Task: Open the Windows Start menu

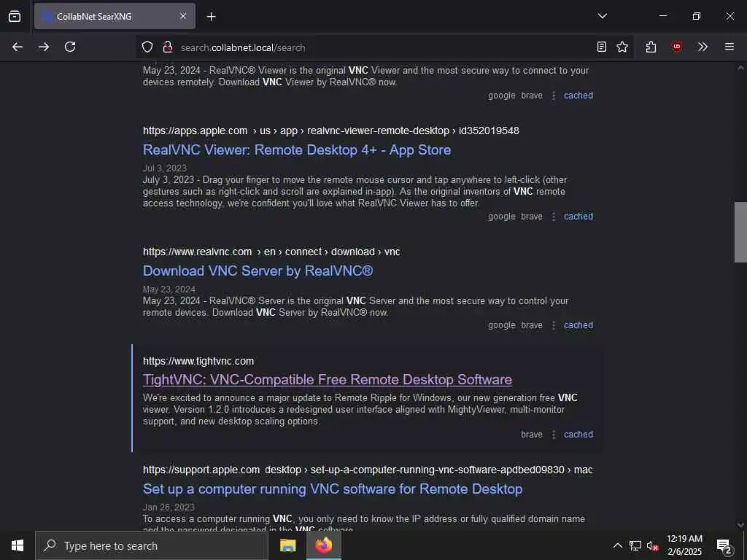Action: [x=18, y=545]
